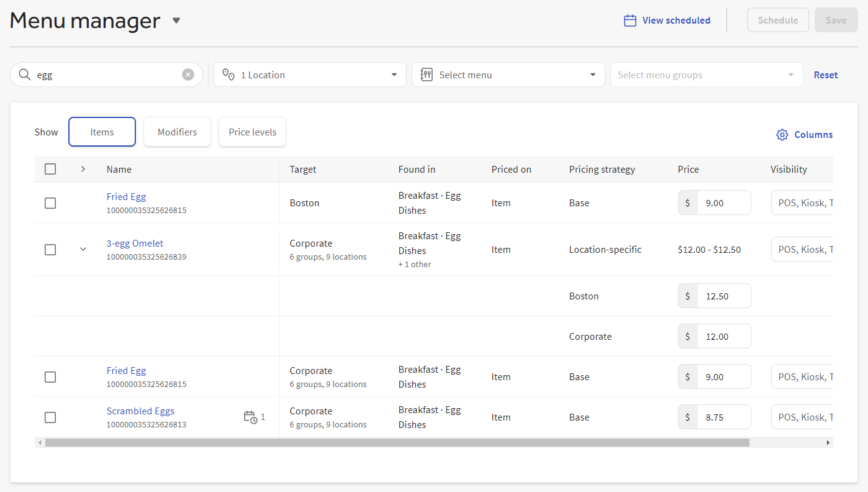Viewport: 868px width, 492px height.
Task: Click the Boston price input showing 12.50
Action: (x=722, y=296)
